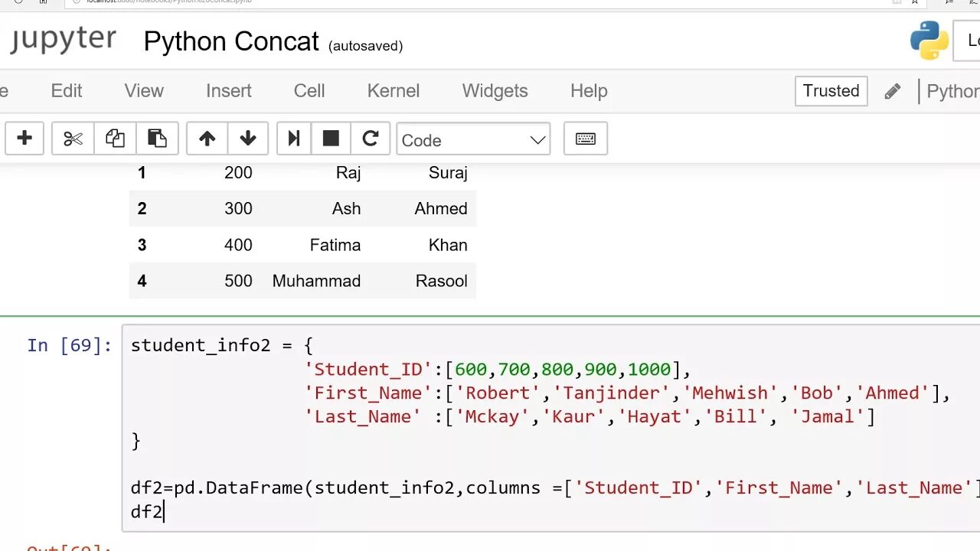
Task: Cut selected cells with scissors icon
Action: [x=73, y=139]
